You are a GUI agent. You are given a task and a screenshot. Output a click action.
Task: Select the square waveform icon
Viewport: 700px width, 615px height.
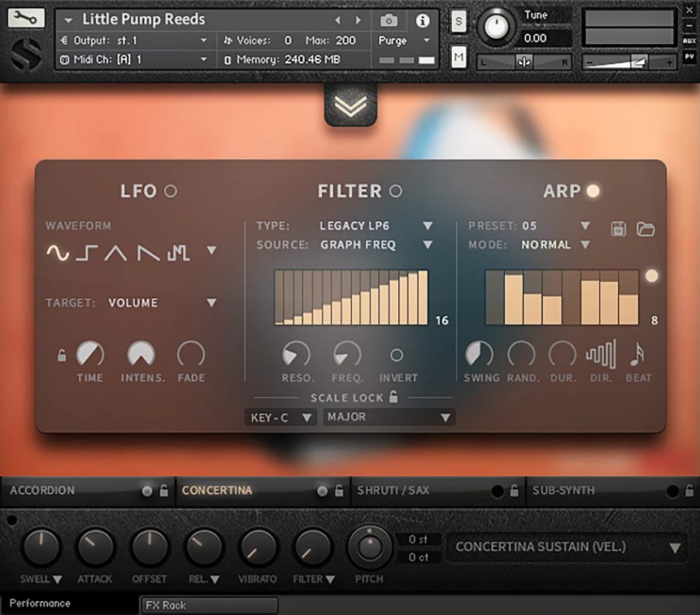86,253
